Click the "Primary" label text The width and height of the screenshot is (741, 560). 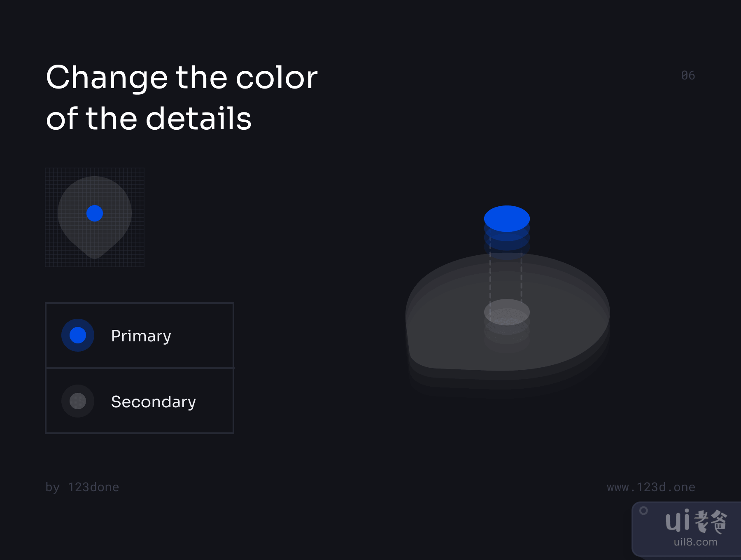click(x=141, y=336)
